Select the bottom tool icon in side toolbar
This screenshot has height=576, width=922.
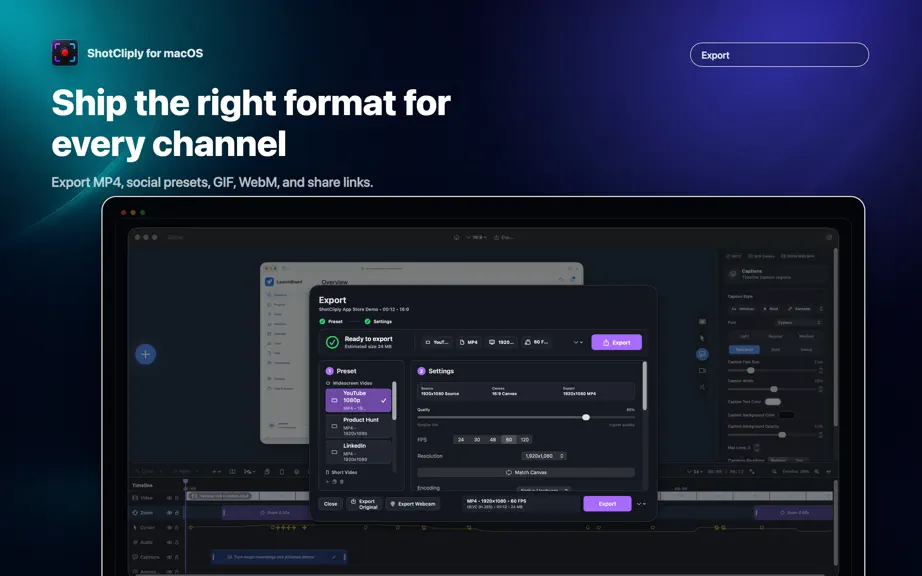[x=702, y=387]
